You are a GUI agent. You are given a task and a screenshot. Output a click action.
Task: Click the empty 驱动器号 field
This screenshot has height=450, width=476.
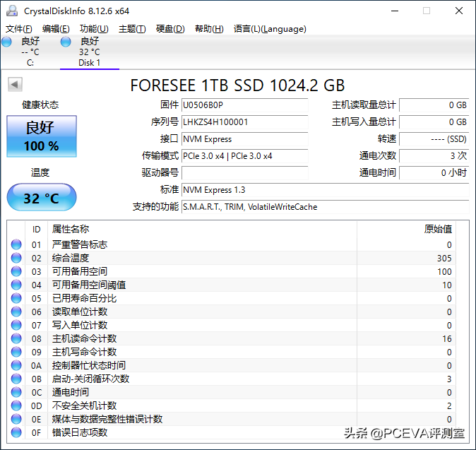(244, 173)
